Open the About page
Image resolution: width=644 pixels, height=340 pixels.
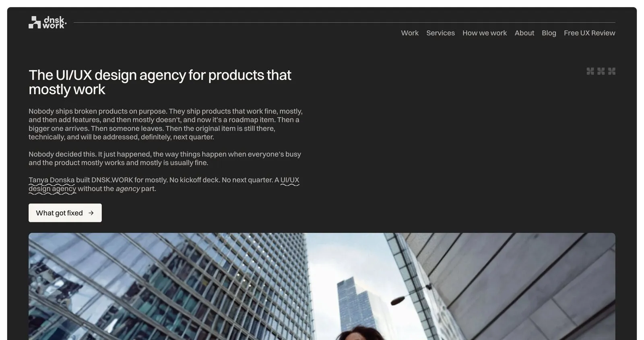tap(524, 33)
